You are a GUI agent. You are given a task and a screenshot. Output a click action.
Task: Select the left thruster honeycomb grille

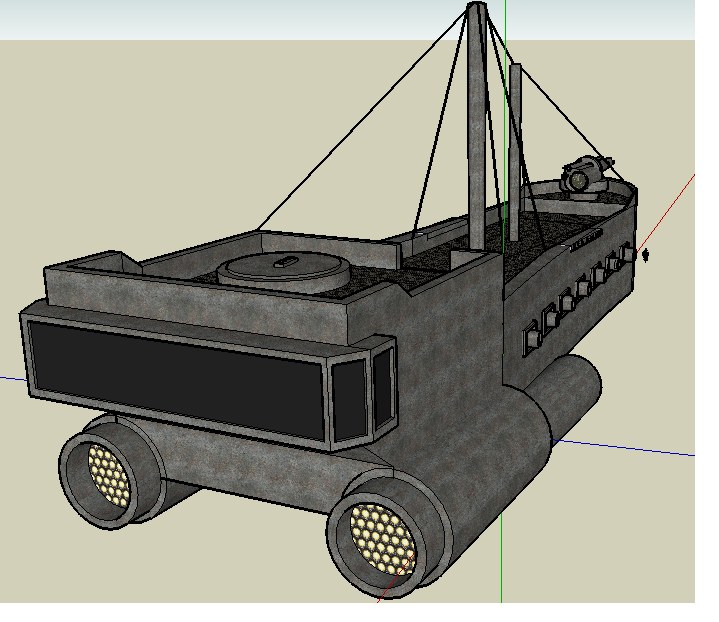(109, 473)
